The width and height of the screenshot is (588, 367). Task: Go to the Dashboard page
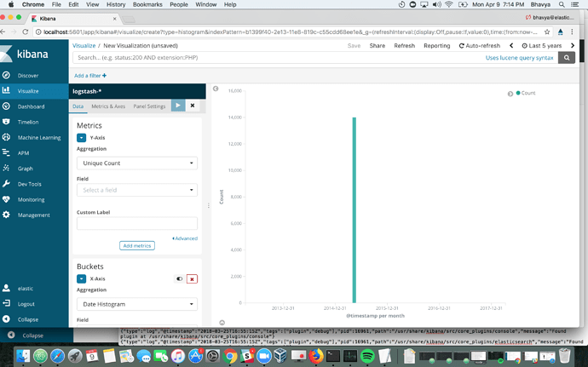pyautogui.click(x=31, y=106)
